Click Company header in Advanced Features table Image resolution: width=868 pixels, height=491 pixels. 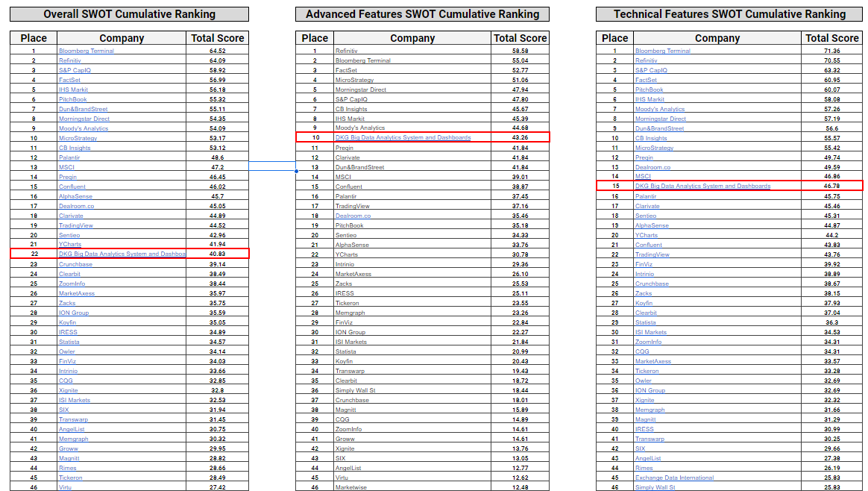(412, 38)
